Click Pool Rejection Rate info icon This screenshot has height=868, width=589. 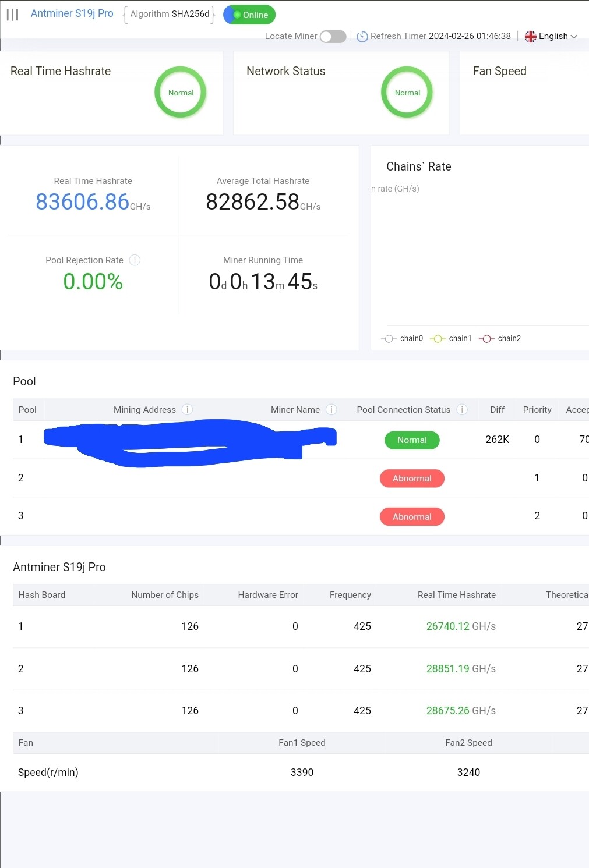coord(135,260)
